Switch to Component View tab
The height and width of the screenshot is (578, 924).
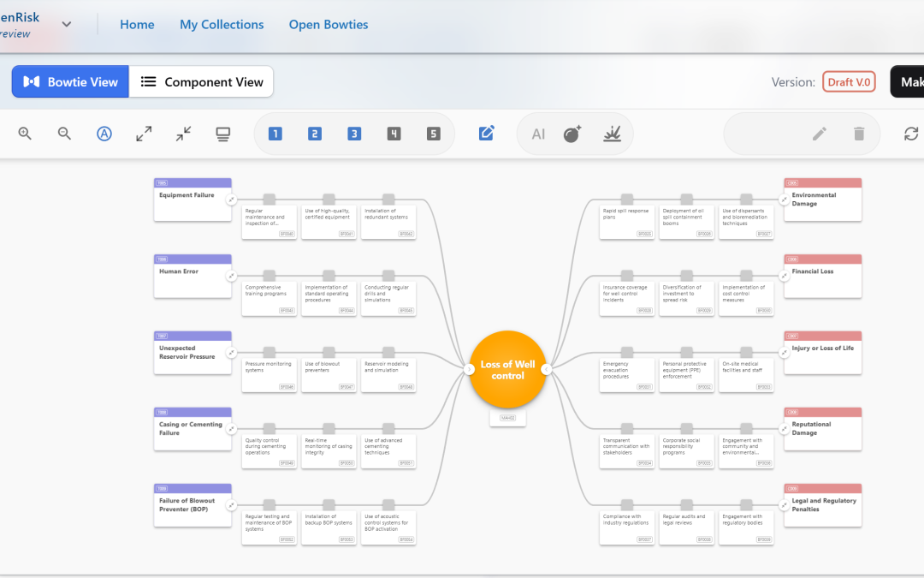pos(202,81)
